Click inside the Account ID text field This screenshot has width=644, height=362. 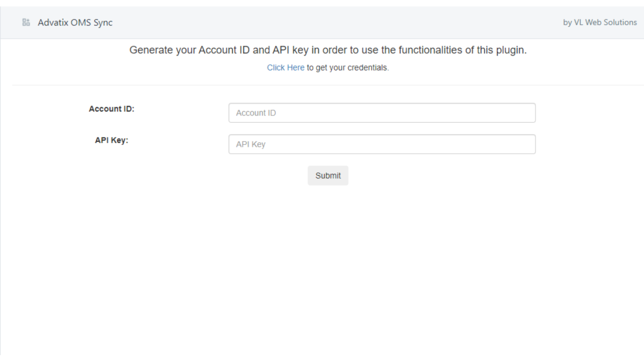pos(382,113)
